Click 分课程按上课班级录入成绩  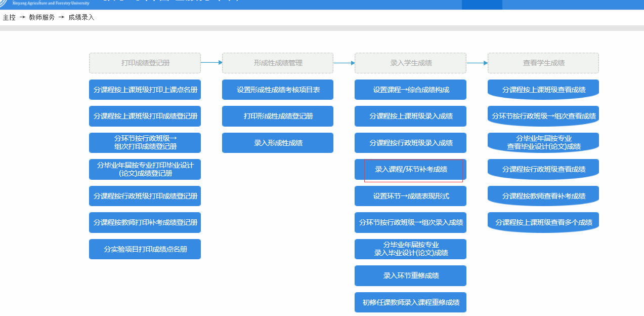pos(410,116)
